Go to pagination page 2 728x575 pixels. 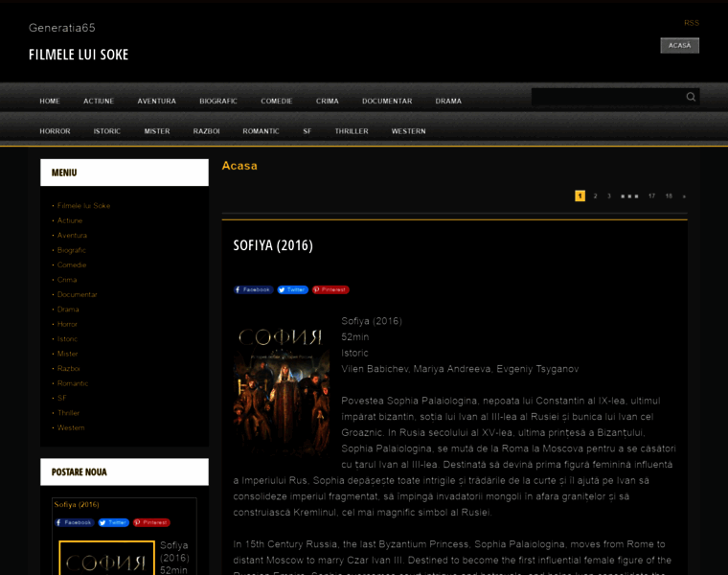[x=595, y=196]
